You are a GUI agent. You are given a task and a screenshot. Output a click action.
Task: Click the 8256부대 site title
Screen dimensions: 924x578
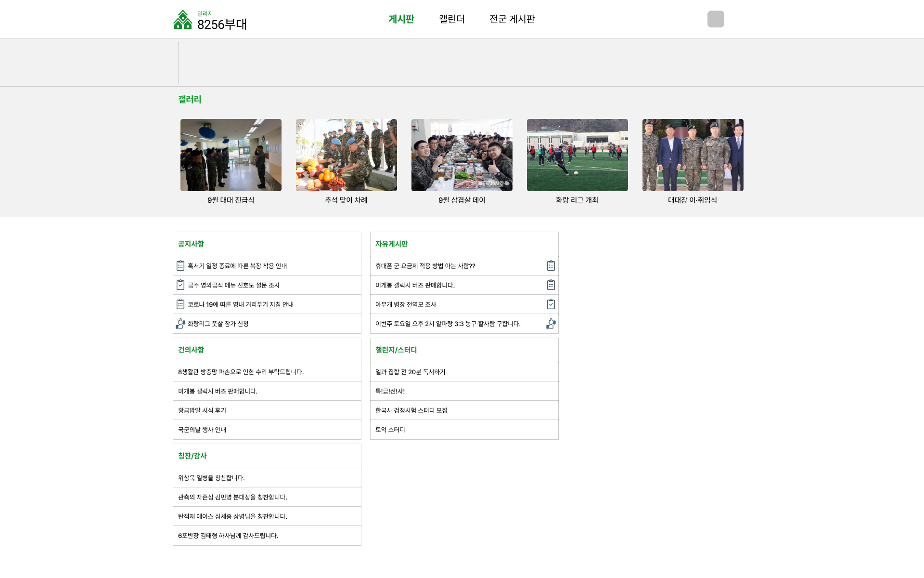[x=222, y=24]
